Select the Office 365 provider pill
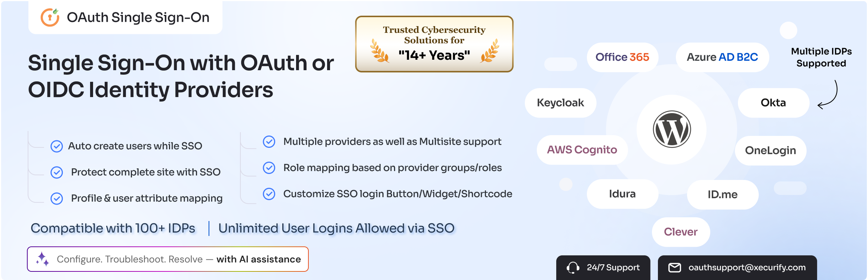The width and height of the screenshot is (868, 280). click(622, 57)
